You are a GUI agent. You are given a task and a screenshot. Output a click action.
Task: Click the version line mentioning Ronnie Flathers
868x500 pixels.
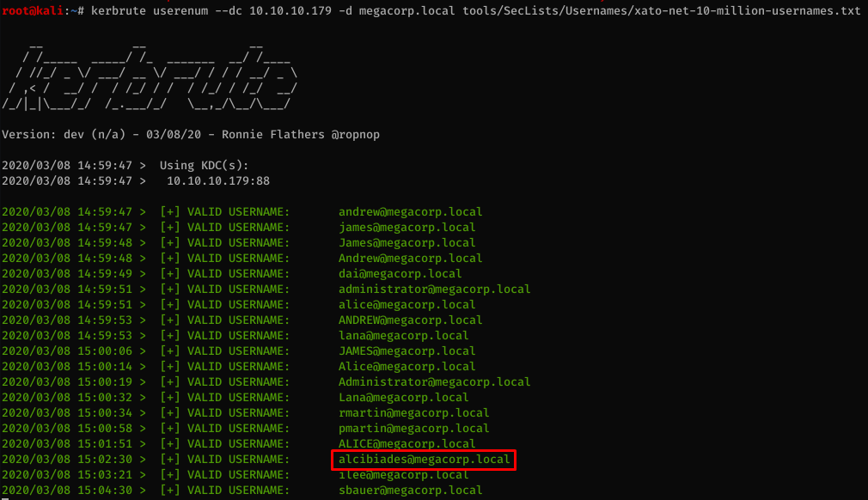pyautogui.click(x=191, y=135)
